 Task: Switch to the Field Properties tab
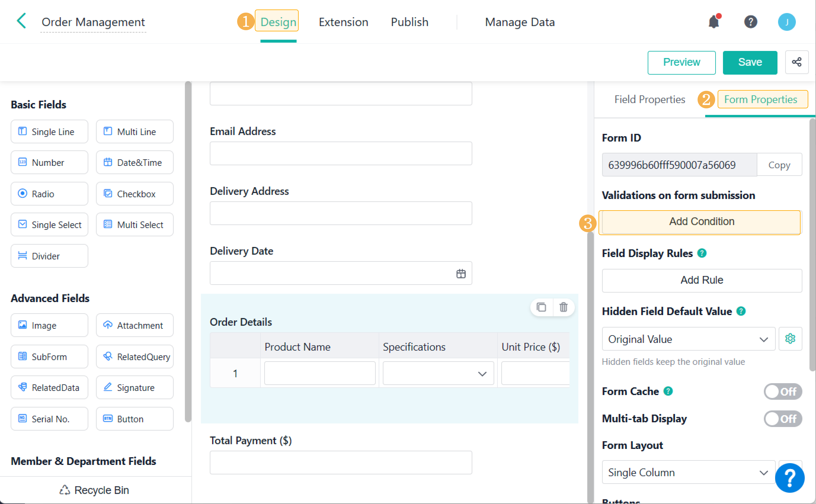point(649,99)
